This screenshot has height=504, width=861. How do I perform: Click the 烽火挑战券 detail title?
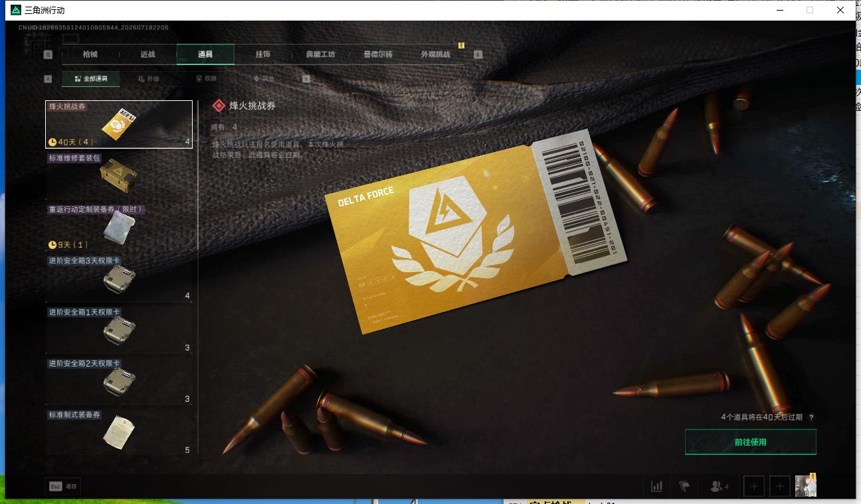pos(252,106)
